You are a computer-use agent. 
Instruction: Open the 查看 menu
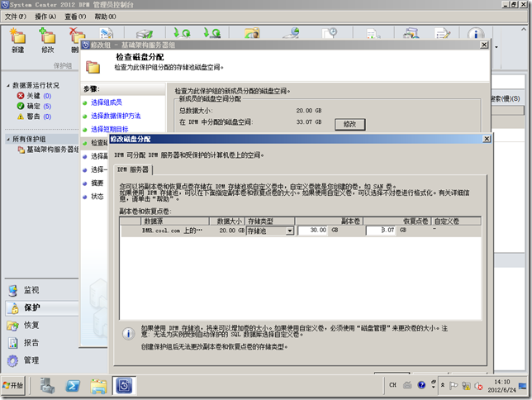click(75, 17)
